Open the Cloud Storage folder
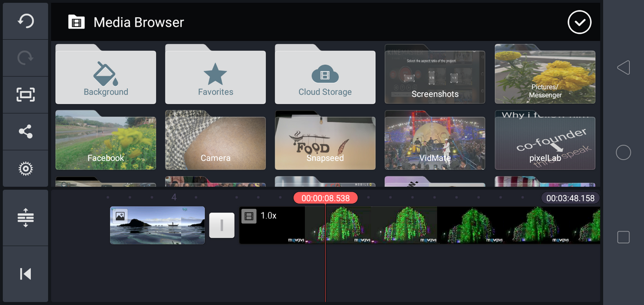 (x=325, y=74)
